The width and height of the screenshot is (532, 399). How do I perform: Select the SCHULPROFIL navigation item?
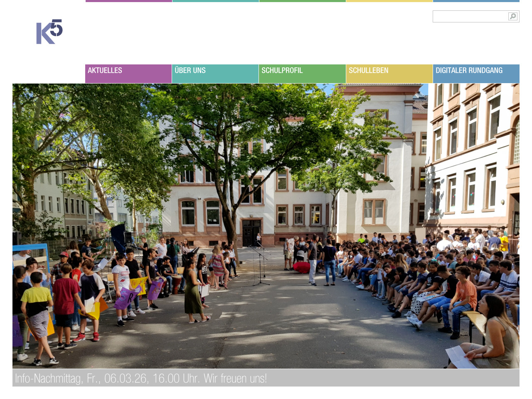click(x=302, y=74)
